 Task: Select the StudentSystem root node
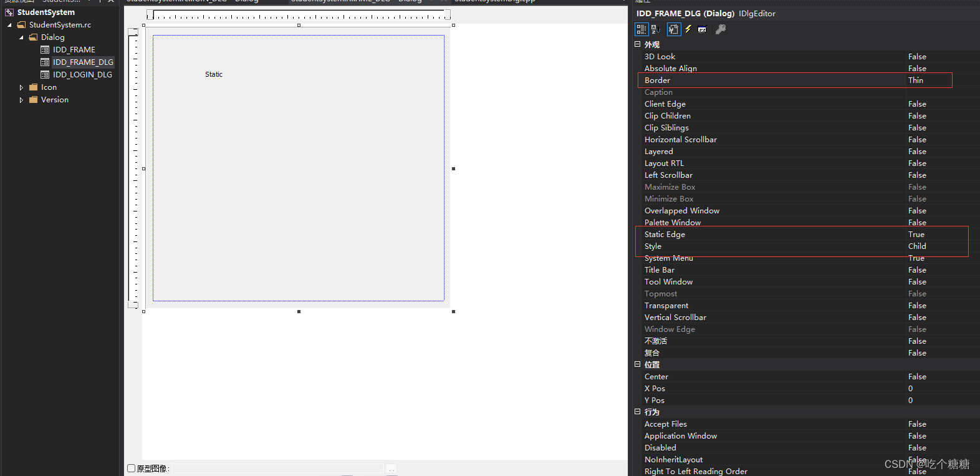(46, 12)
